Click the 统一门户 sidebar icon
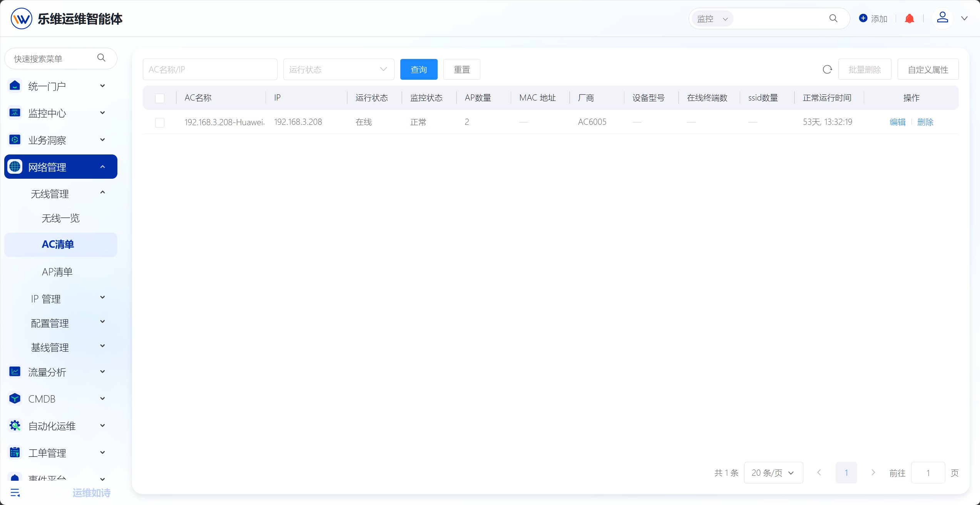Image resolution: width=980 pixels, height=505 pixels. (15, 86)
